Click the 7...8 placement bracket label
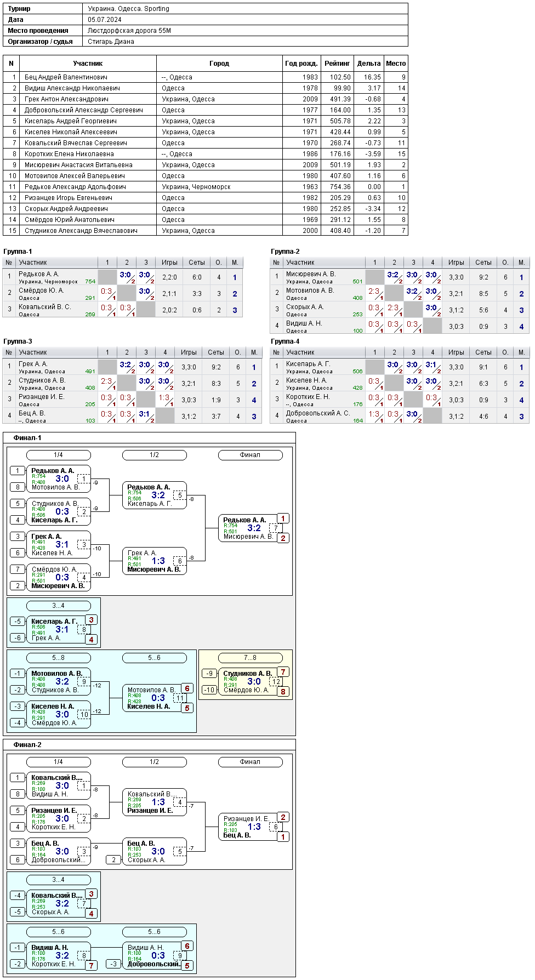 (x=251, y=658)
